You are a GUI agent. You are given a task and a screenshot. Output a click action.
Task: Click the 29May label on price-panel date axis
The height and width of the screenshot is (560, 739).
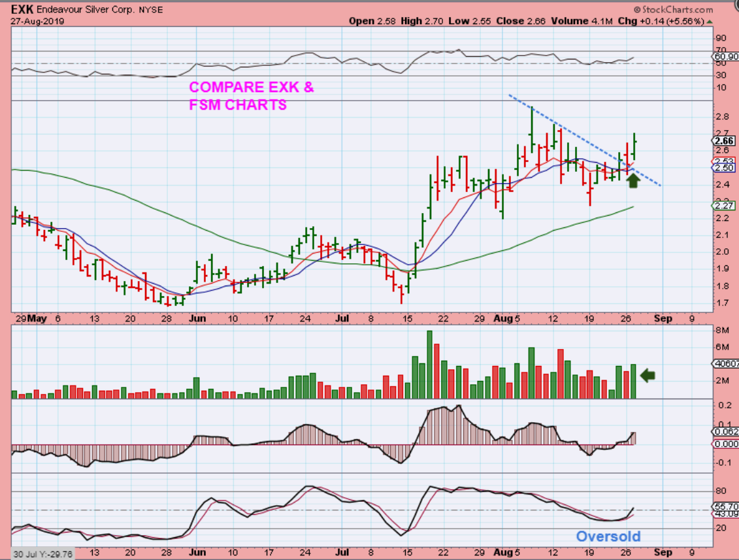point(31,318)
